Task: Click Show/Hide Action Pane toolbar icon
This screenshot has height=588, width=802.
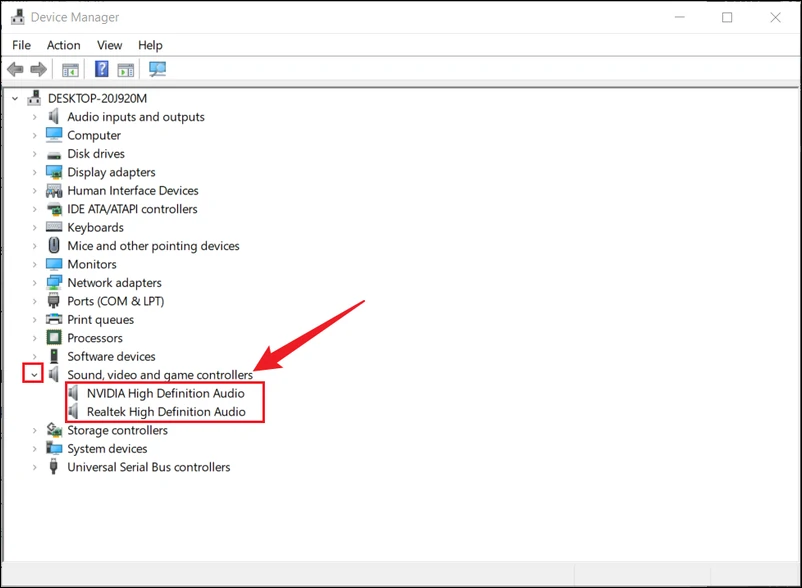Action: [x=125, y=70]
